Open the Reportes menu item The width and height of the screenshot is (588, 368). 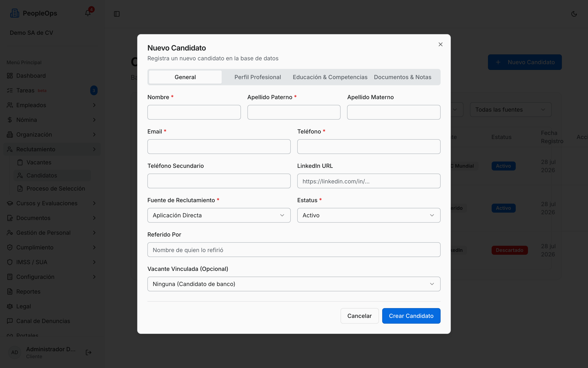(x=52, y=292)
